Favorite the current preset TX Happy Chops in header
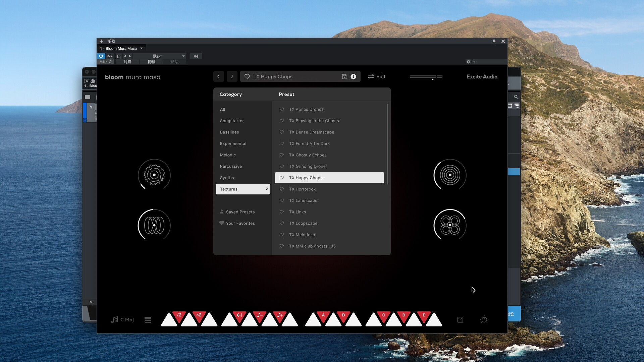 coord(247,76)
